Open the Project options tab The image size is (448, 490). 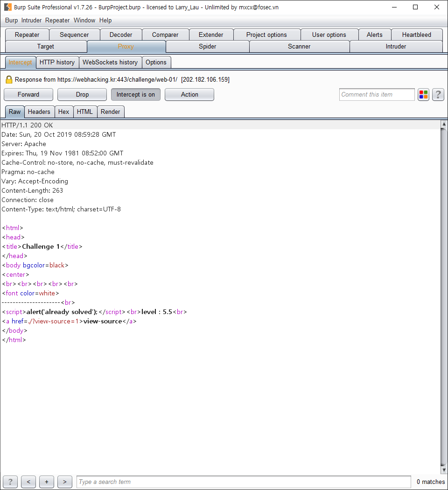click(x=266, y=35)
